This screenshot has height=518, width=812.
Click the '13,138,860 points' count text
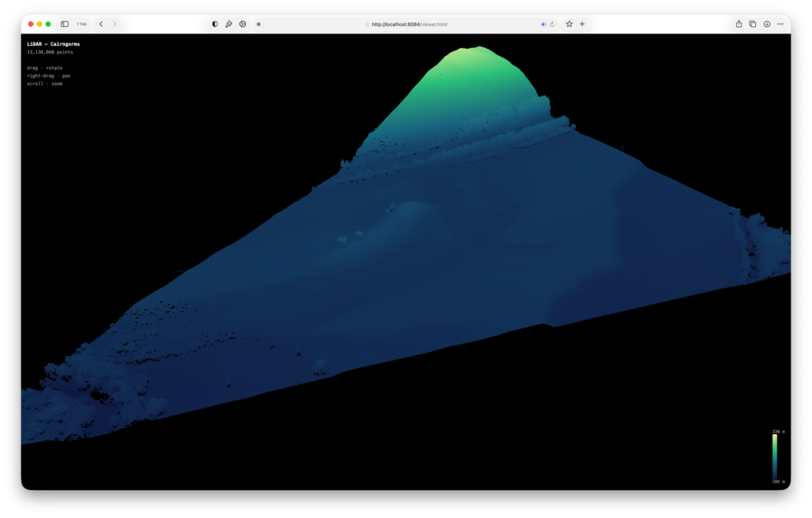pyautogui.click(x=50, y=52)
